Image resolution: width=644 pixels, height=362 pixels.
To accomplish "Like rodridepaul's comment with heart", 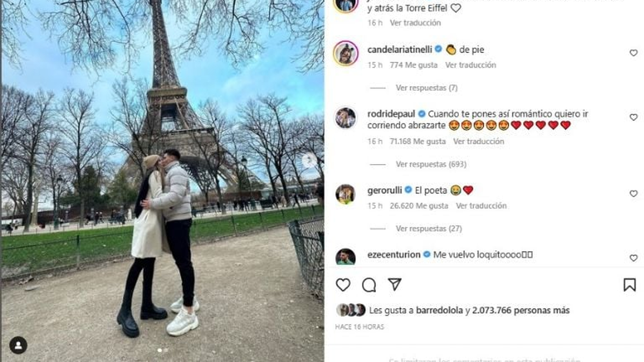I will (633, 117).
